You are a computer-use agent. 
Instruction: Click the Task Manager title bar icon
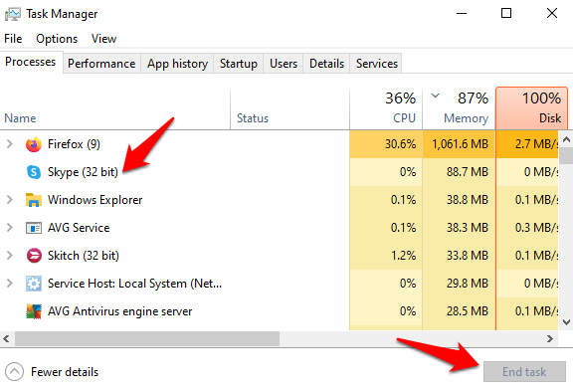pyautogui.click(x=13, y=14)
